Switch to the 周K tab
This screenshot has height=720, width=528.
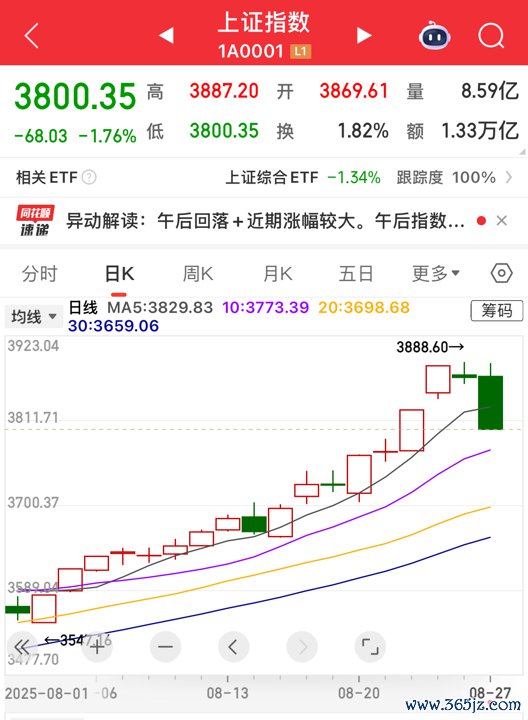[x=198, y=274]
